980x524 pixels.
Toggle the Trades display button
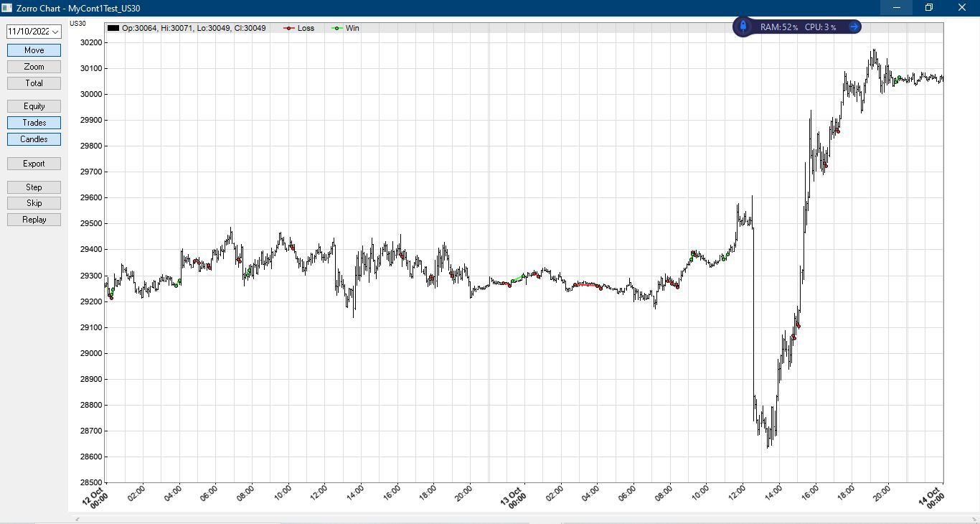[34, 123]
